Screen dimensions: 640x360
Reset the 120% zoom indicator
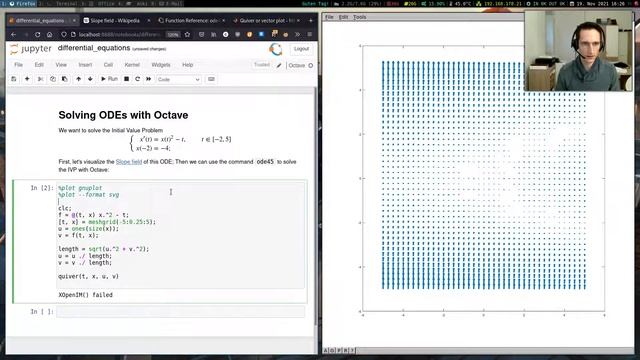point(173,35)
